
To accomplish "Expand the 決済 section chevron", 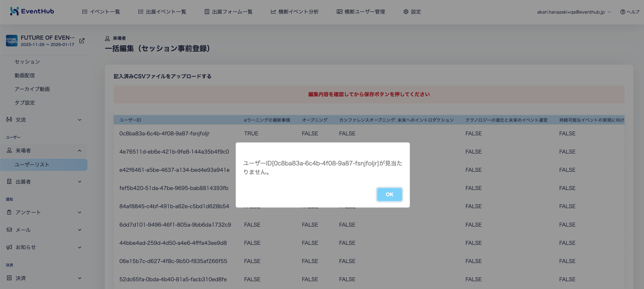I will pyautogui.click(x=79, y=278).
